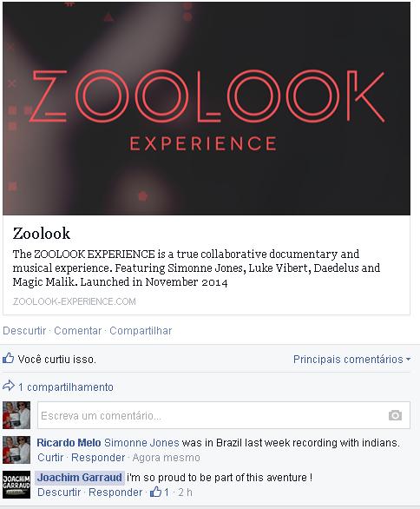420x509 pixels.
Task: Click Responder under Ricardo Melo's comment
Action: coord(98,458)
